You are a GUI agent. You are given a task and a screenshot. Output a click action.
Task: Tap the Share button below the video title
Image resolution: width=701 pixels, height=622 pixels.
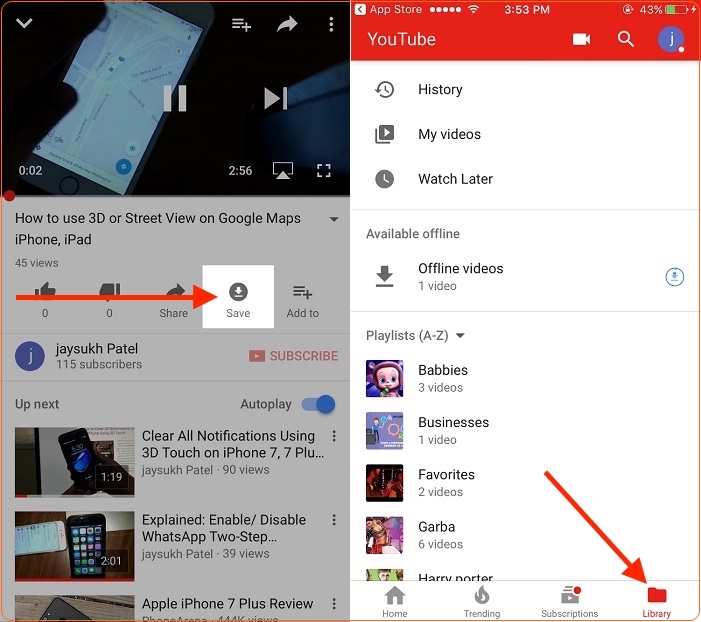(x=174, y=300)
